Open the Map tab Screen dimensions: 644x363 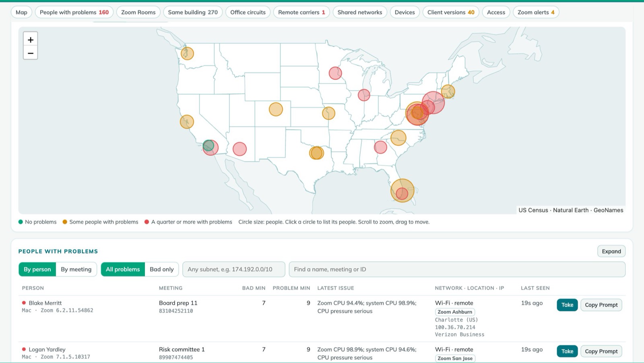point(21,12)
